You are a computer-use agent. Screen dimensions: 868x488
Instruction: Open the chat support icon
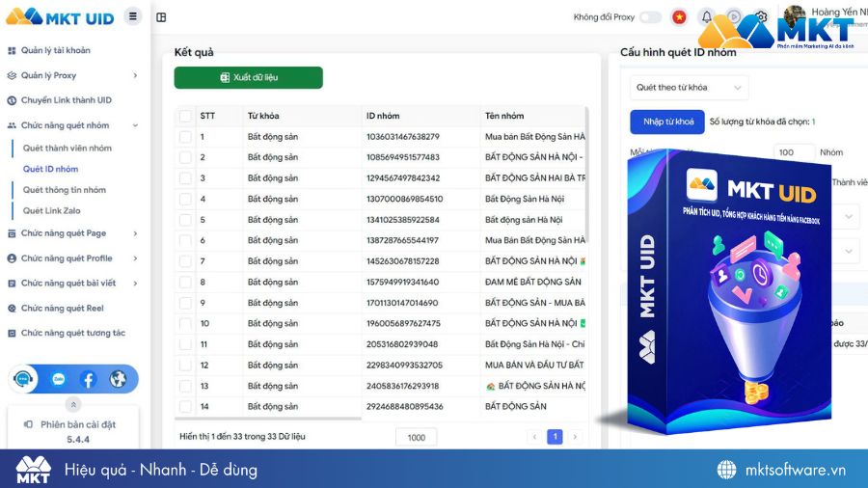23,379
